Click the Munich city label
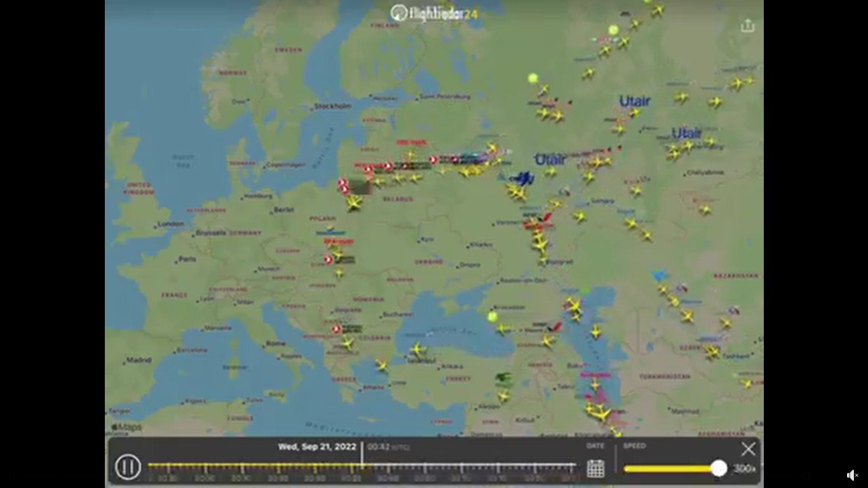 269,269
